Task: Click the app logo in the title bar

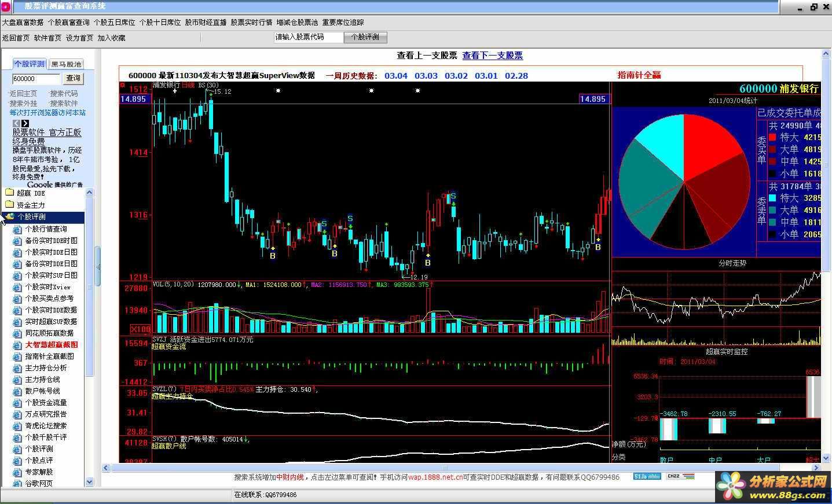Action: [5, 6]
